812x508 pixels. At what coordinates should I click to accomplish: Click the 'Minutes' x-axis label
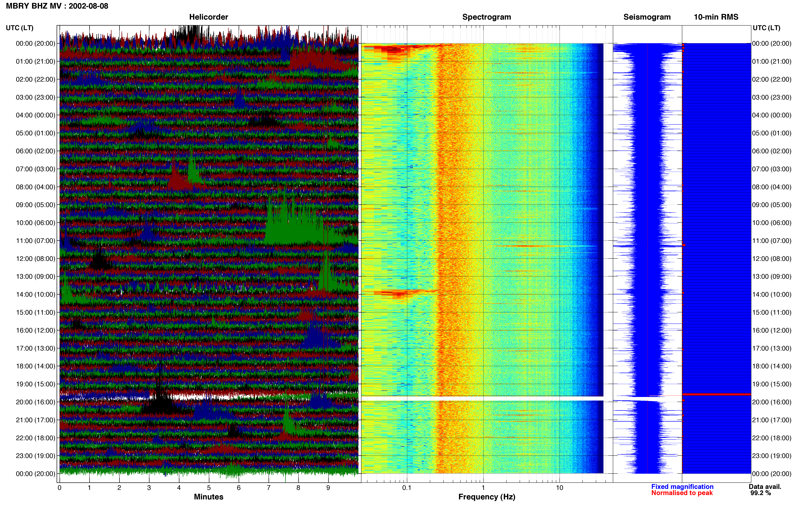(209, 497)
